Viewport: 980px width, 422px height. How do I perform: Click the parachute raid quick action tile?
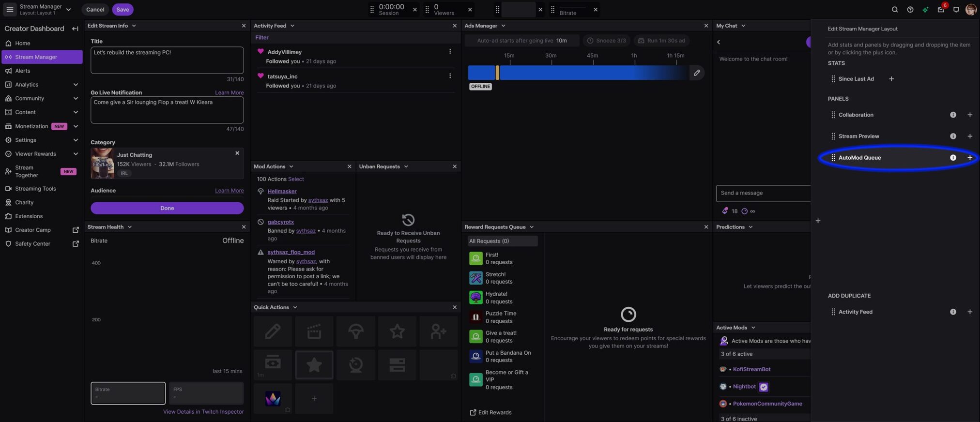coord(355,332)
